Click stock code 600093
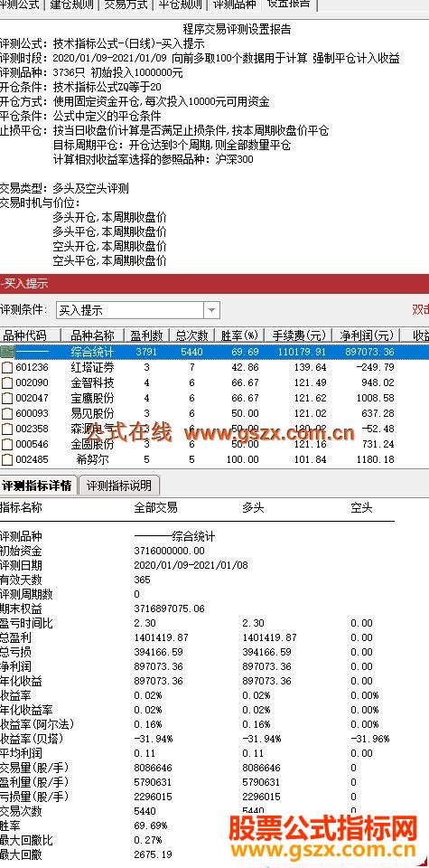 point(33,413)
